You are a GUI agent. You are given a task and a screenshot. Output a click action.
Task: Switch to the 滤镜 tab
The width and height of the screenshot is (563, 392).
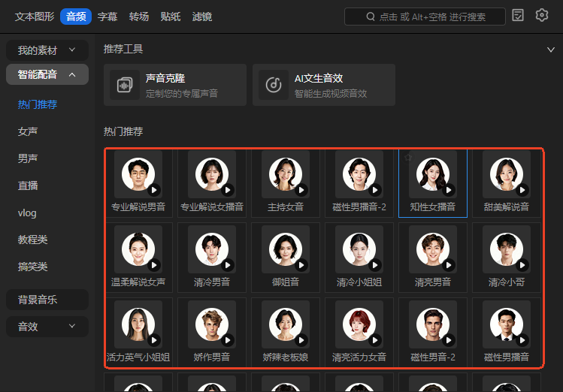point(201,17)
